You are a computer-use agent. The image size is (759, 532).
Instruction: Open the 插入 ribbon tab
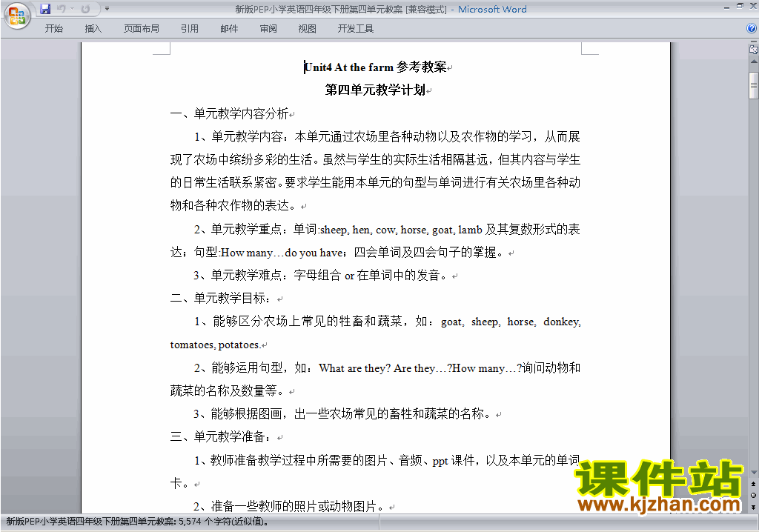click(93, 29)
